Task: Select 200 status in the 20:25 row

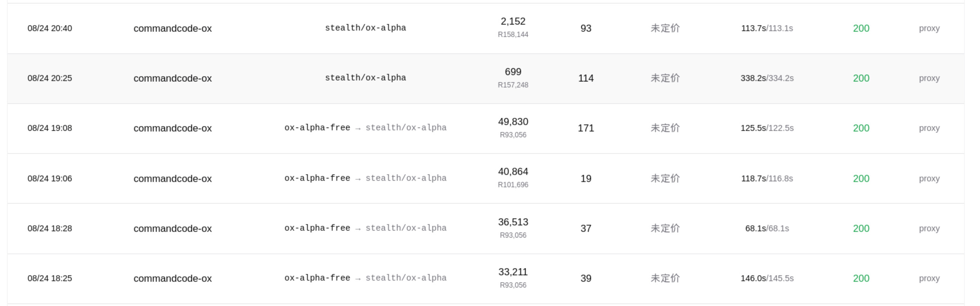Action: 861,78
